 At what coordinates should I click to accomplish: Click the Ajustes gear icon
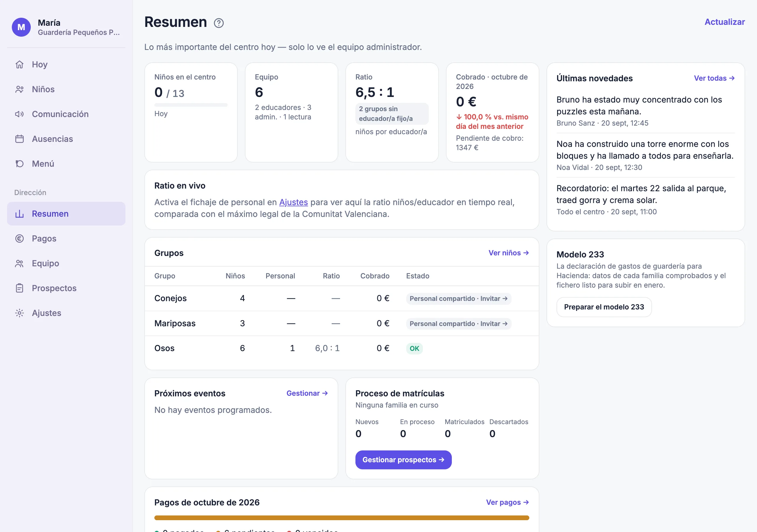point(20,313)
